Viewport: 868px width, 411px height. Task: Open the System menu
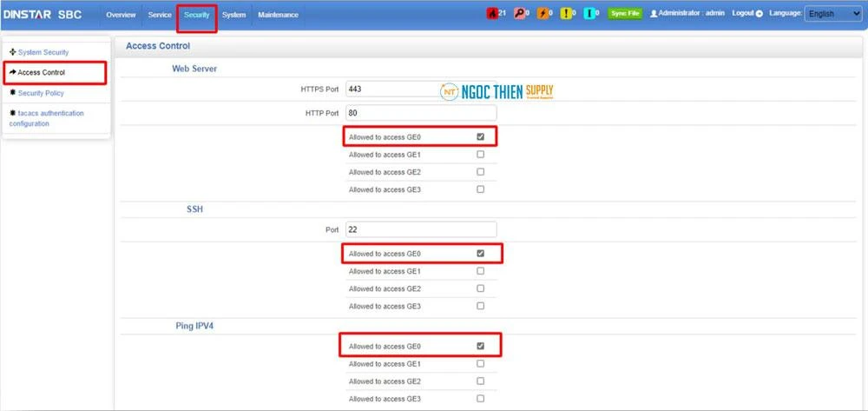233,15
